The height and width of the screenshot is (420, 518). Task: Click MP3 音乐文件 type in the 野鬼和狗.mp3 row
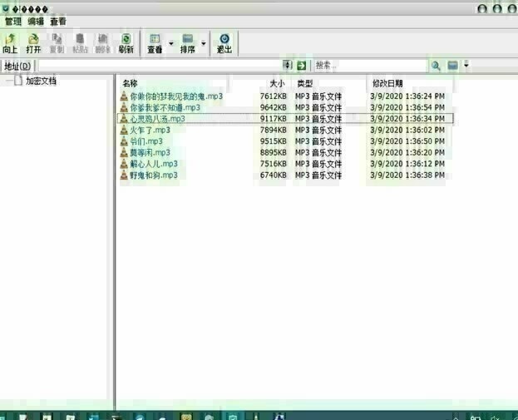pyautogui.click(x=318, y=175)
